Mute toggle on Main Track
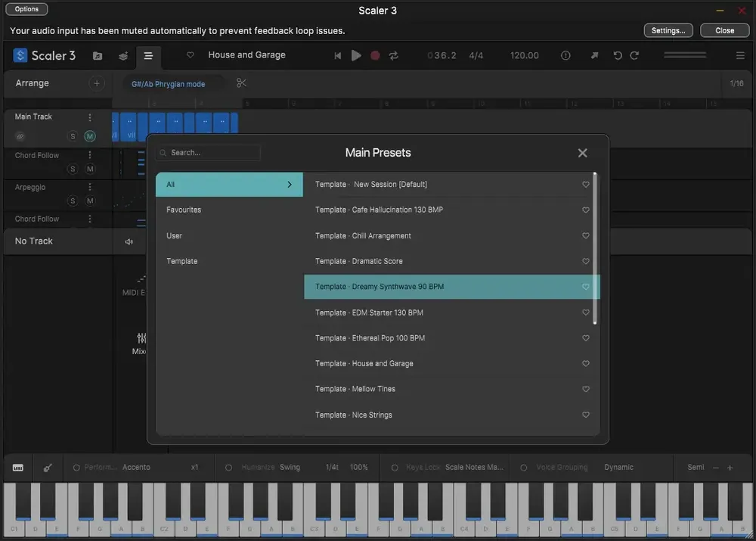Viewport: 756px width, 541px height. [x=90, y=137]
